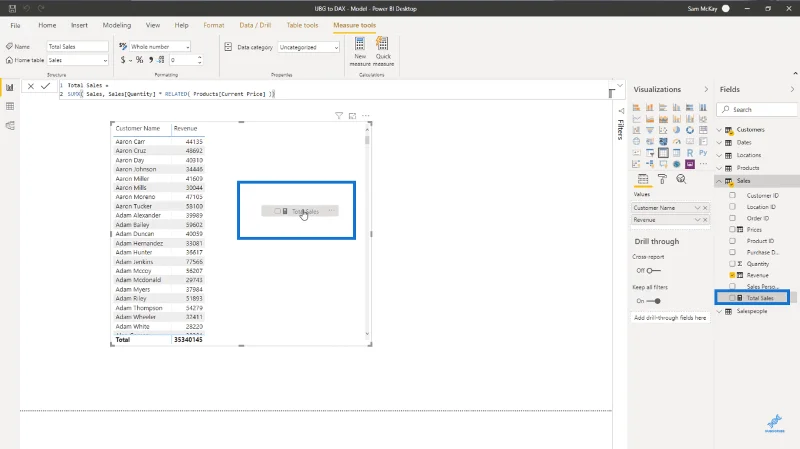Get more visuals ellipsis icon

(703, 164)
